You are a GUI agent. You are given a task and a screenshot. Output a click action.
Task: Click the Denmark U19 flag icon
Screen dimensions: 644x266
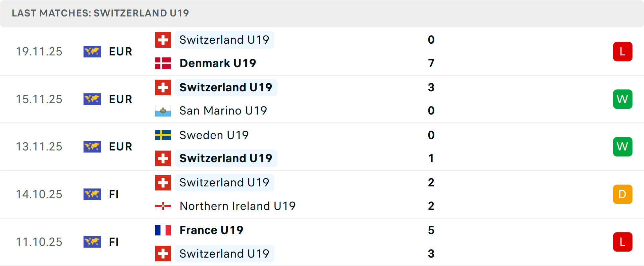tap(163, 63)
